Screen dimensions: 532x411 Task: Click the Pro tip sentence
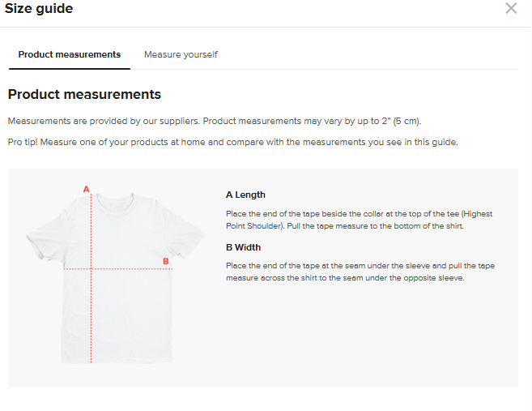(232, 142)
